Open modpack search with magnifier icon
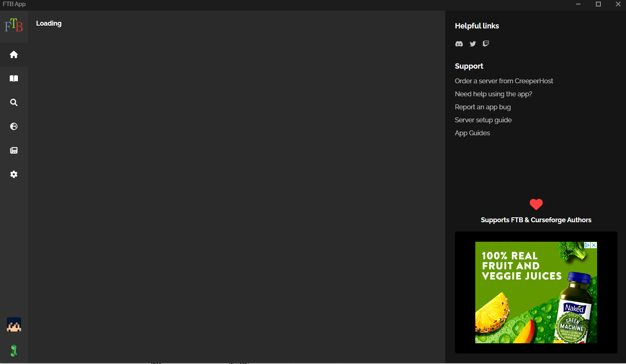Image resolution: width=626 pixels, height=364 pixels. 14,102
